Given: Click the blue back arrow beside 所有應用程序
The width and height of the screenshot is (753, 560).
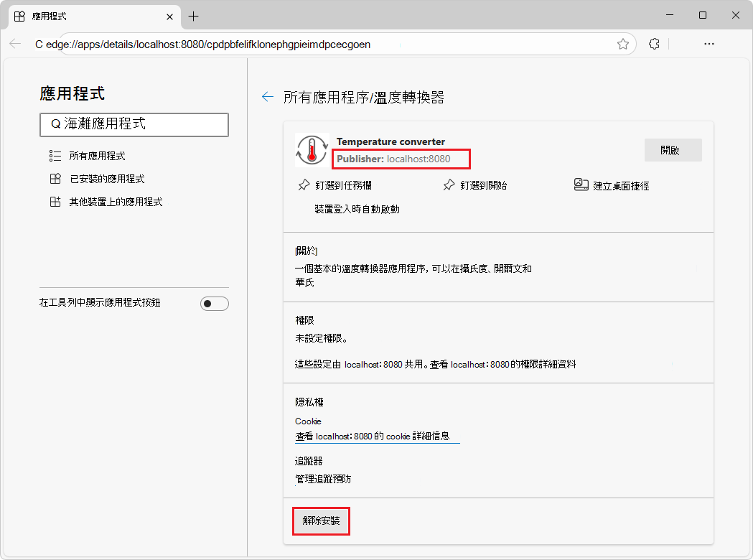Looking at the screenshot, I should coord(268,95).
